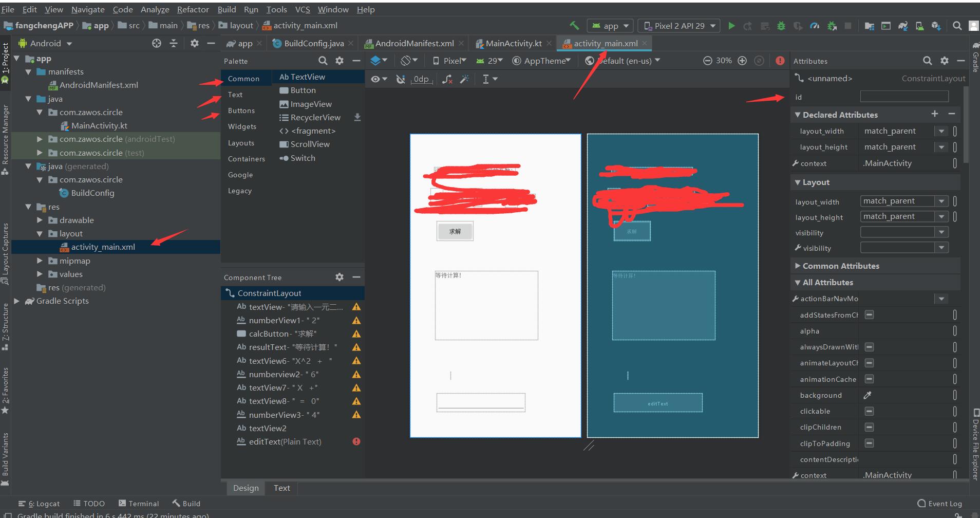Add a new Declared Attribute with plus button
The height and width of the screenshot is (518, 980).
[934, 114]
